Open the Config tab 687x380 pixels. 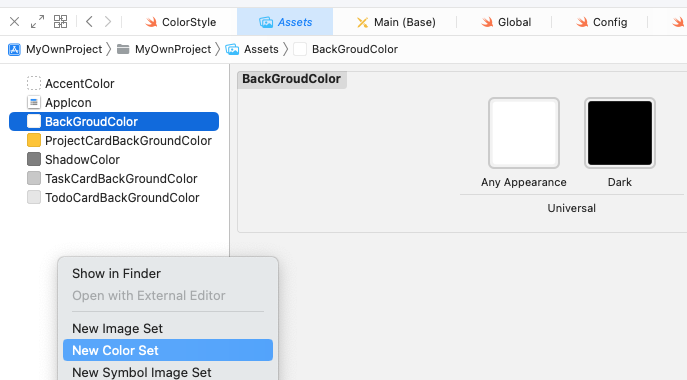[x=602, y=22]
